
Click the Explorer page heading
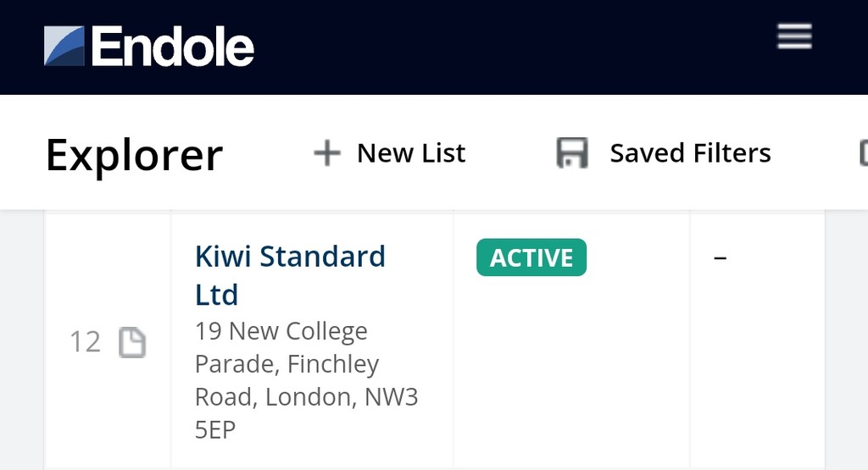[134, 155]
